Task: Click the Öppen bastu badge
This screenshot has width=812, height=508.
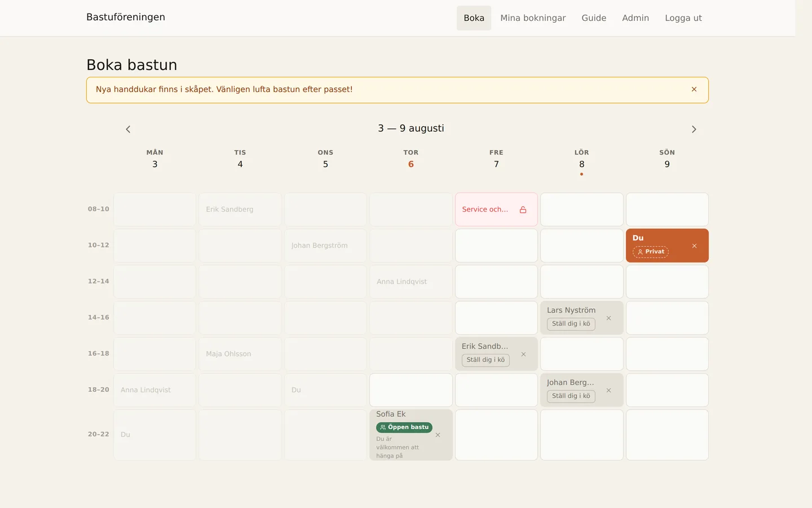Action: coord(404,427)
